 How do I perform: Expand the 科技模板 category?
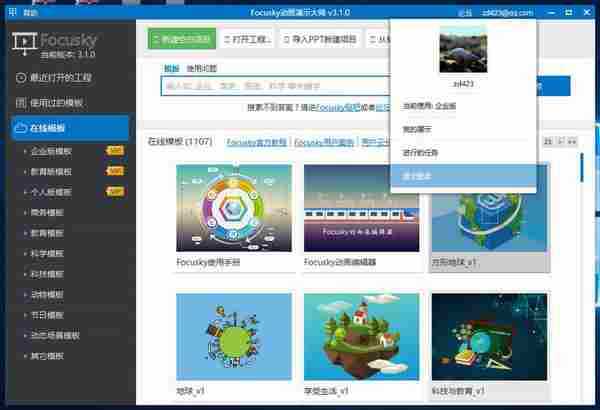point(47,274)
